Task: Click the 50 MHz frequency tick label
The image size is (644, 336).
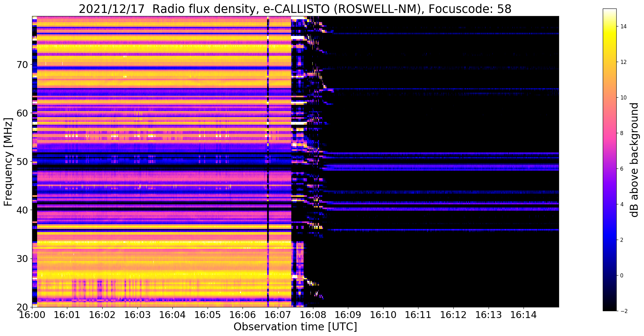Action: (23, 162)
